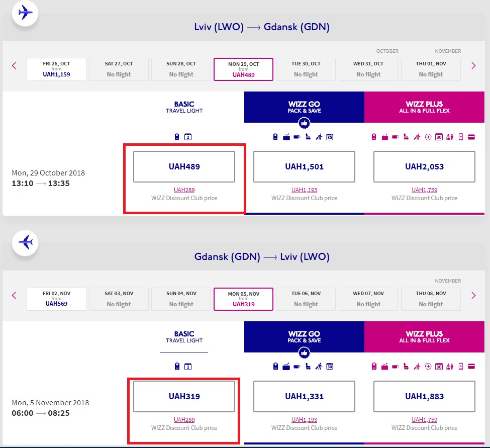Show later dates for Lviv to Gdansk
Image resolution: width=490 pixels, height=448 pixels.
tap(473, 66)
